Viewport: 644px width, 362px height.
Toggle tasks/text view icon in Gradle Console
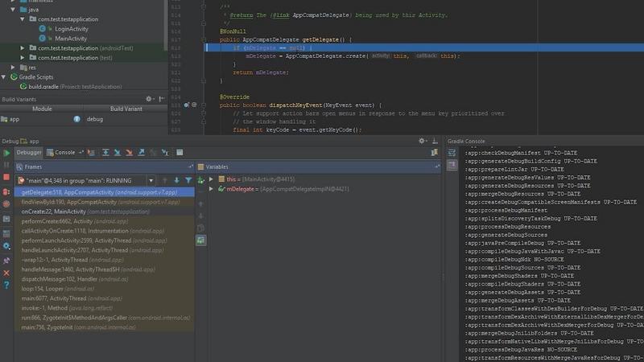[452, 153]
